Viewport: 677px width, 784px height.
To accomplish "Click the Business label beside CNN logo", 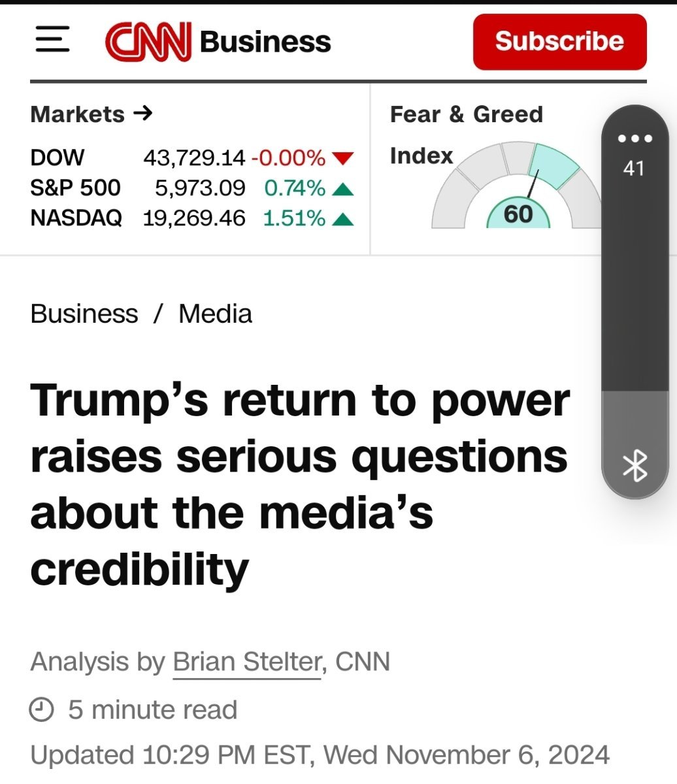I will point(265,41).
